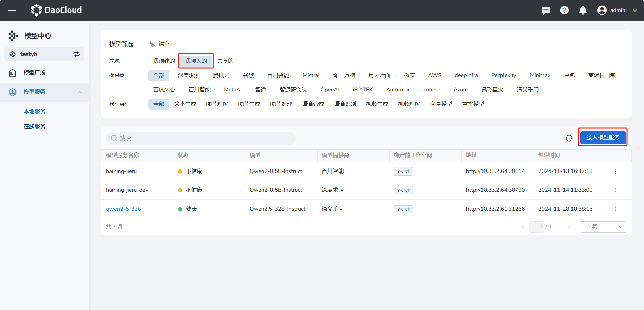Refresh the model service list
Image resolution: width=644 pixels, height=310 pixels.
pos(569,138)
